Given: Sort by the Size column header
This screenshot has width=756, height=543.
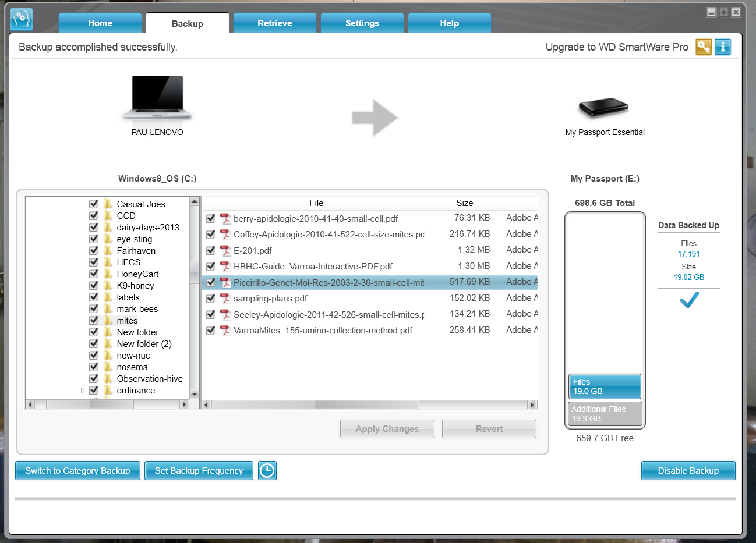Looking at the screenshot, I should [x=465, y=203].
